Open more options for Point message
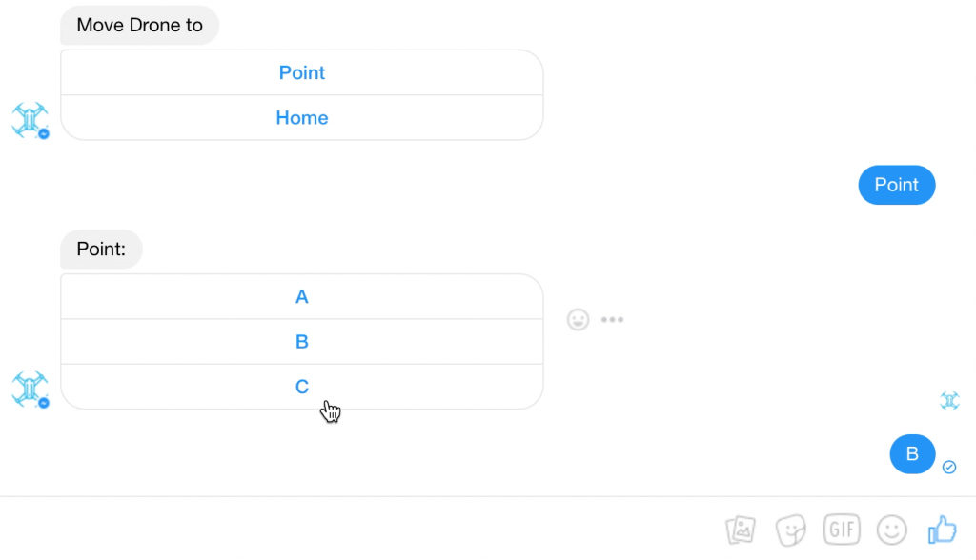This screenshot has width=976, height=560. click(612, 319)
